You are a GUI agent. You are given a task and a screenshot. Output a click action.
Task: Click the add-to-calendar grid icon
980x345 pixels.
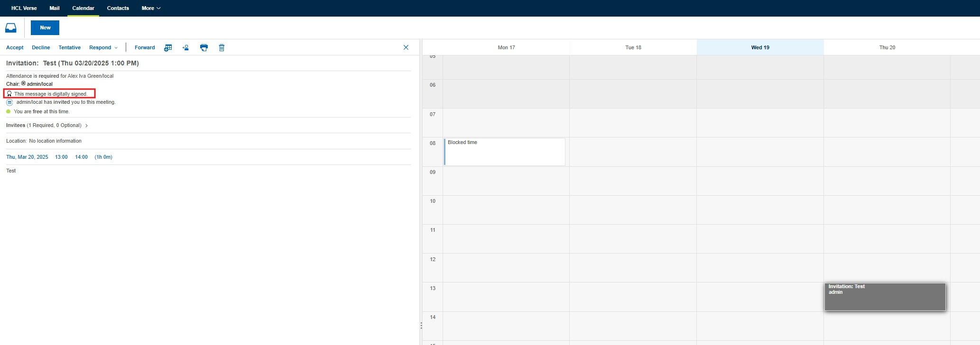coord(168,47)
